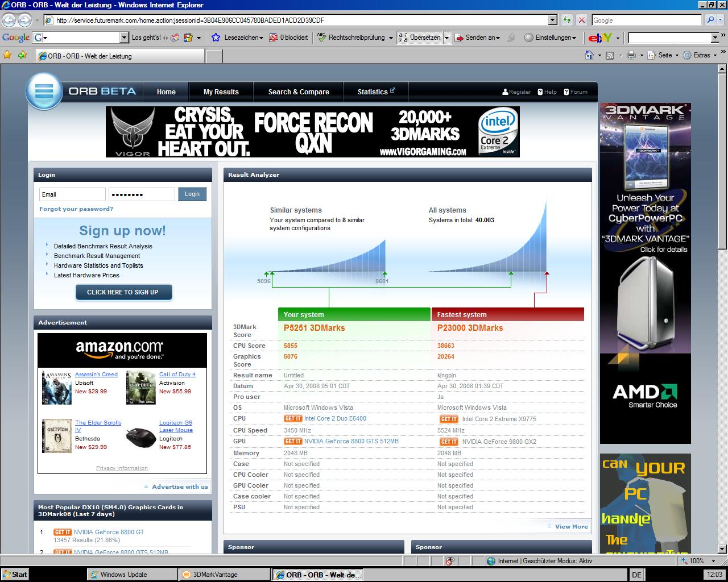Click the browser Back arrow button
728x582 pixels.
click(9, 20)
